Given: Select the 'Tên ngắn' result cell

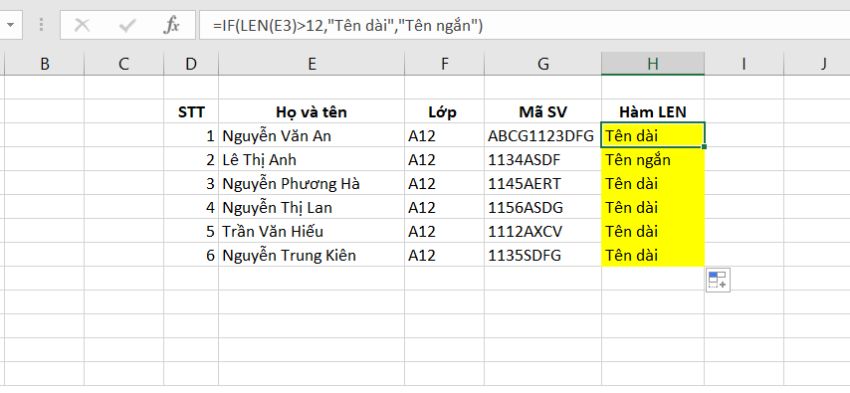Looking at the screenshot, I should point(653,159).
